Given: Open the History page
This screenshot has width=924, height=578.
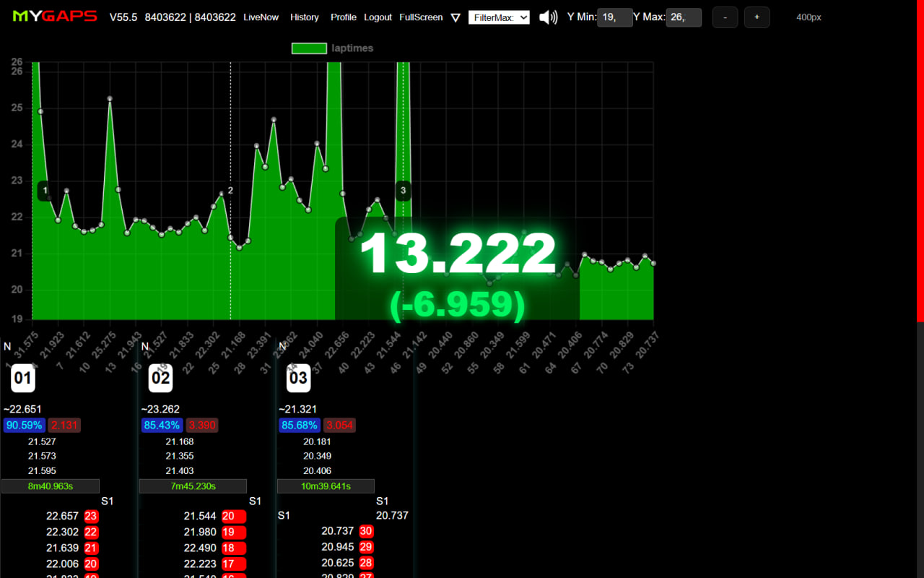Looking at the screenshot, I should [304, 17].
